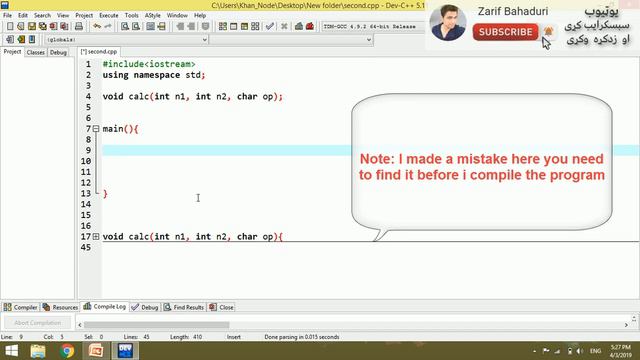This screenshot has width=640, height=360.
Task: Undo the last edit via toolbar
Action: click(97, 27)
